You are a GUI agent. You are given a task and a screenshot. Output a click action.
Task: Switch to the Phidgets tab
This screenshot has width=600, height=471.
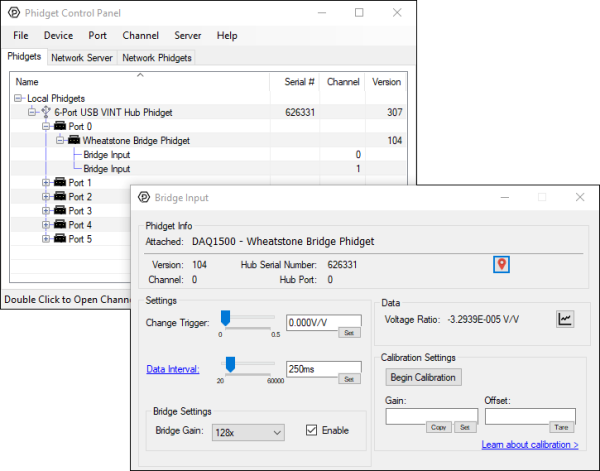pyautogui.click(x=24, y=57)
